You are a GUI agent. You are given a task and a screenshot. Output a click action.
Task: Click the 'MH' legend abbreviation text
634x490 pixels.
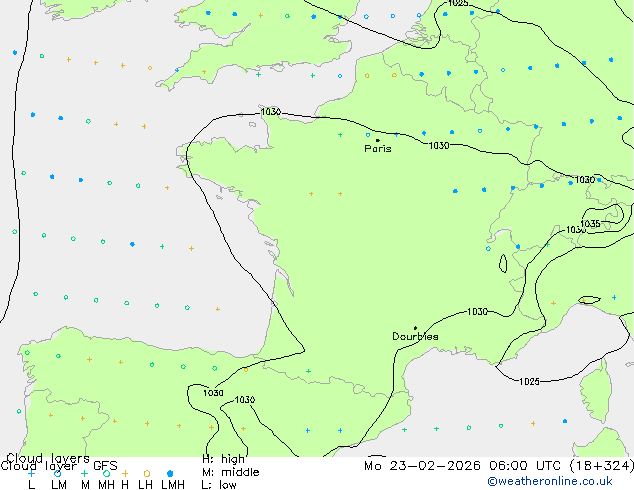(x=106, y=485)
